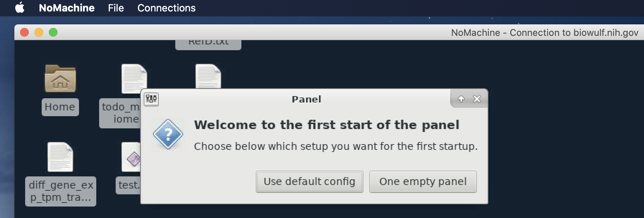
Task: Click the Panel dialog window menu icon
Action: [151, 99]
